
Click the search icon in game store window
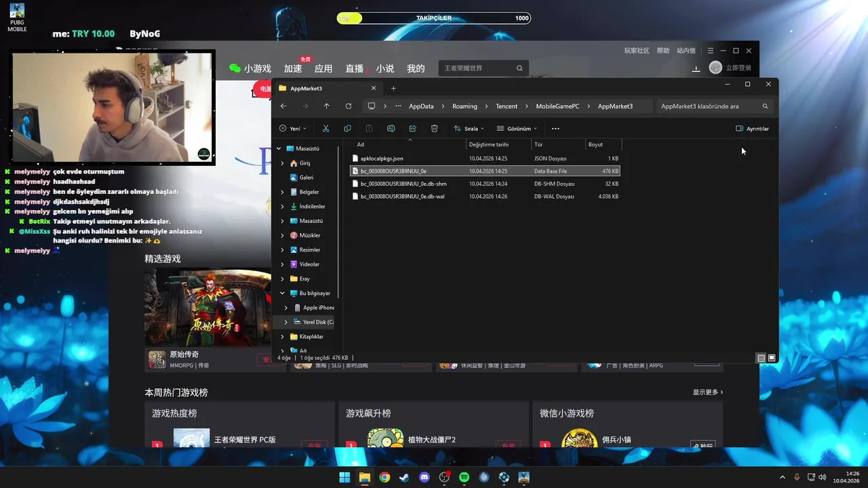pos(519,68)
